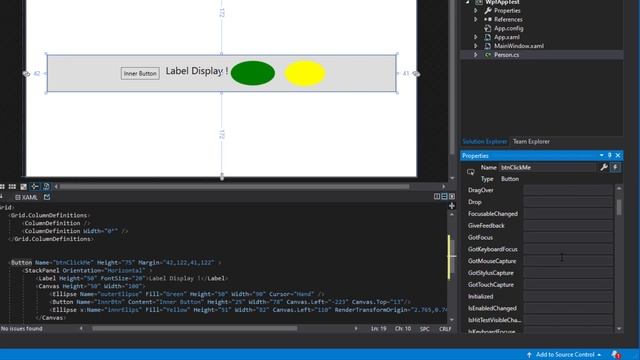Click the Ln: 19 line indicator

pos(378,329)
